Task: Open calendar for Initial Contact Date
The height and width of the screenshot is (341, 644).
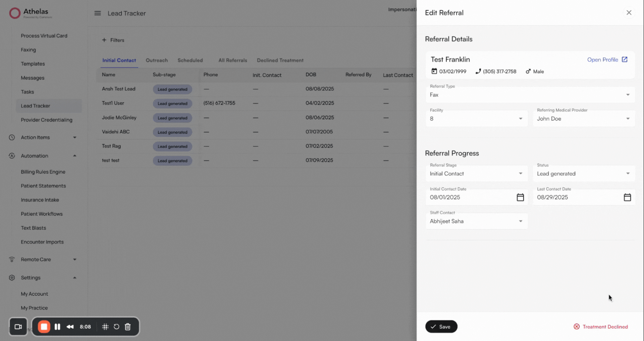Action: (520, 197)
